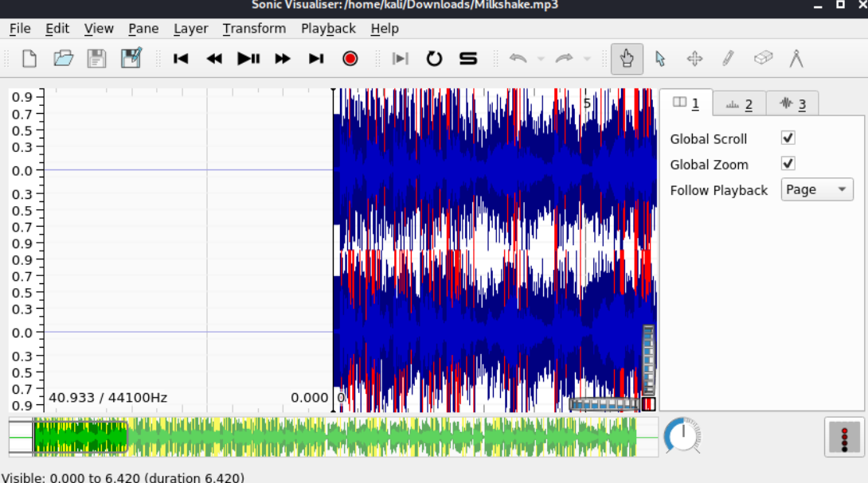Choose the Edit move tool
The image size is (868, 483).
click(694, 59)
